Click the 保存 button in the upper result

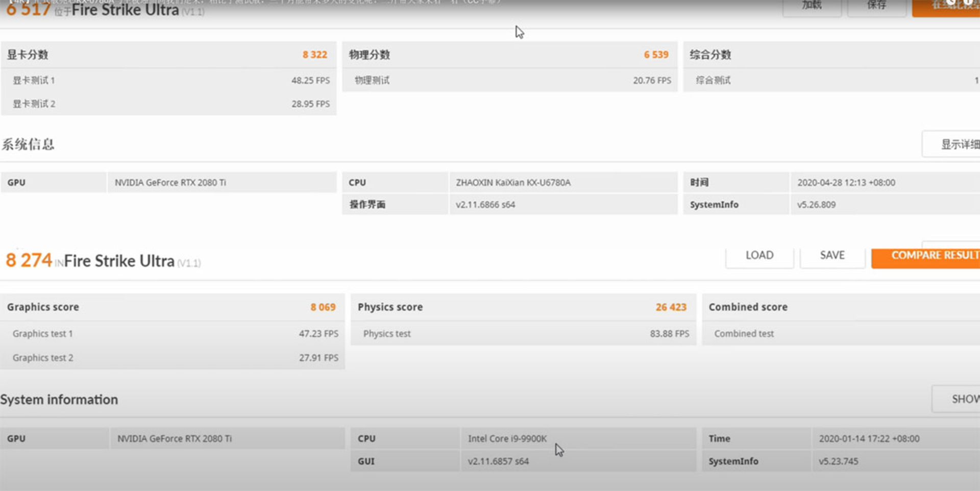click(x=876, y=6)
